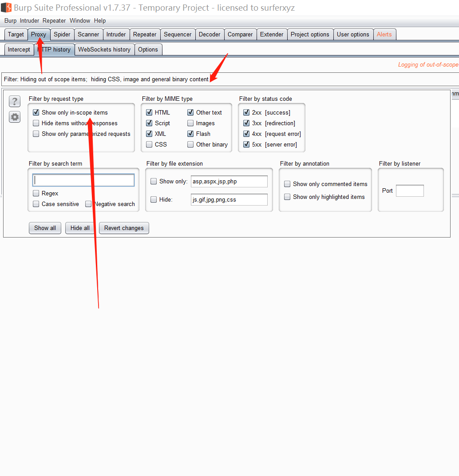Click the gear settings icon below the help icon
This screenshot has height=476, width=459.
coord(14,117)
